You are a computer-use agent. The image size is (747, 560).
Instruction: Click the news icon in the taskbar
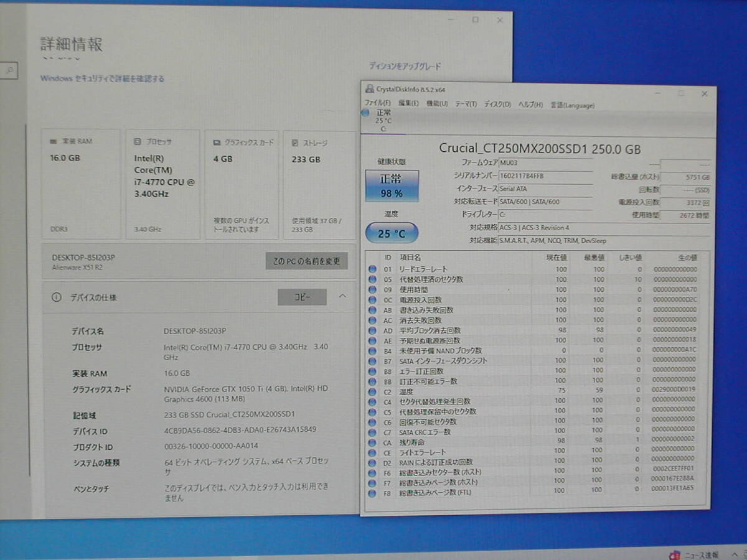click(x=674, y=555)
